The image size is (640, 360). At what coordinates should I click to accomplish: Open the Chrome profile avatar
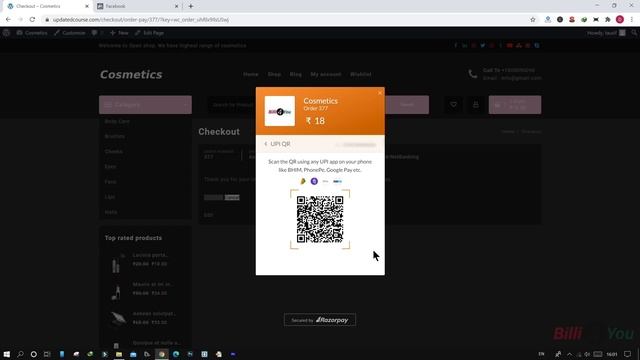(620, 19)
